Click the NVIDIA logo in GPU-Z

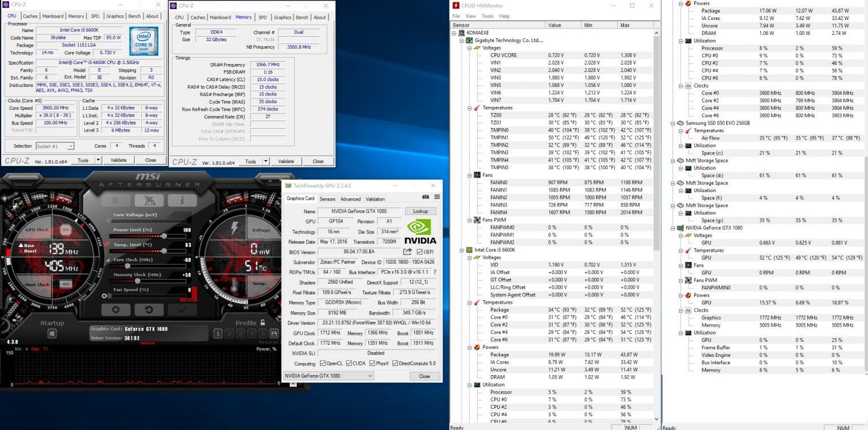point(421,233)
